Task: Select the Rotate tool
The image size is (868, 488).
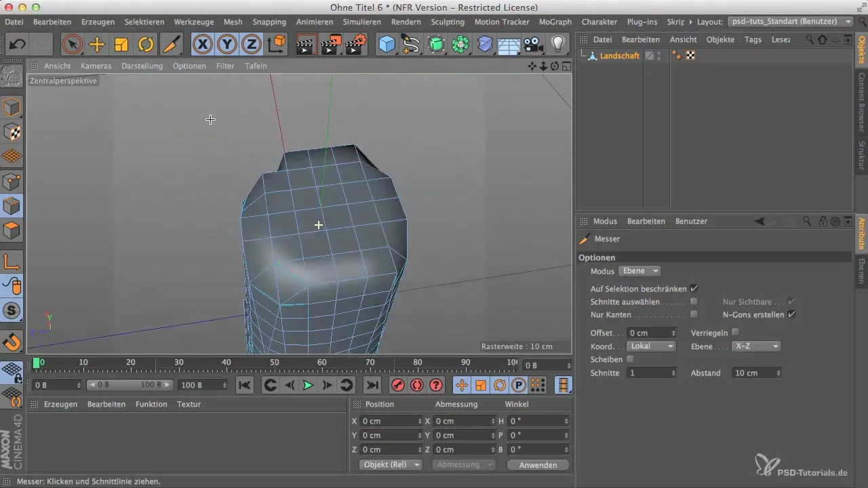Action: [146, 45]
